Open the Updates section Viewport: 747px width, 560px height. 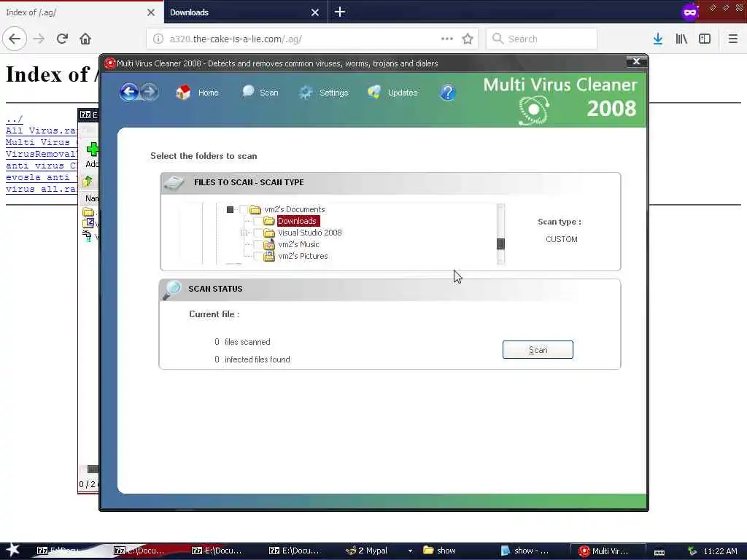(392, 93)
